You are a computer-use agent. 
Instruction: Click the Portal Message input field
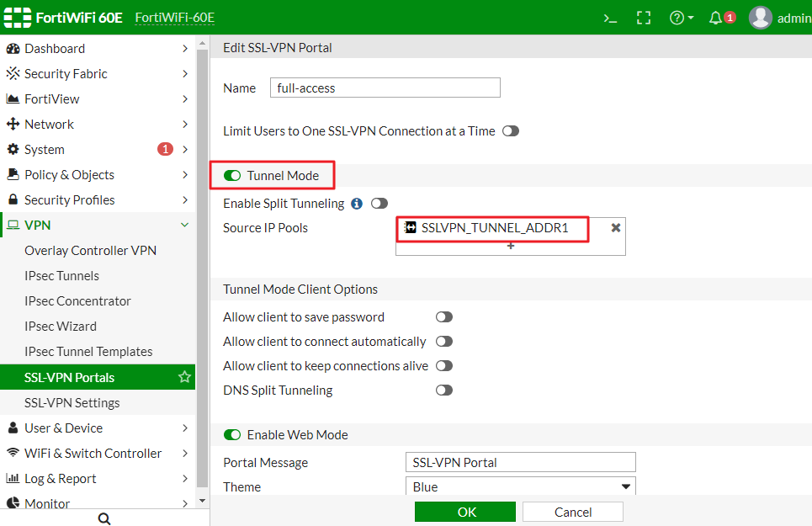(521, 462)
